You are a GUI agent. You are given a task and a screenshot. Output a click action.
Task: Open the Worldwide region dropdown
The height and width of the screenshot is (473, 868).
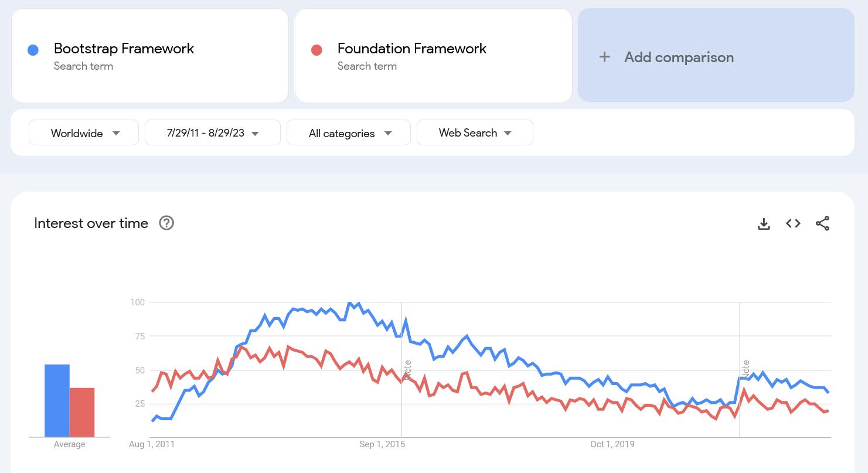tap(84, 133)
